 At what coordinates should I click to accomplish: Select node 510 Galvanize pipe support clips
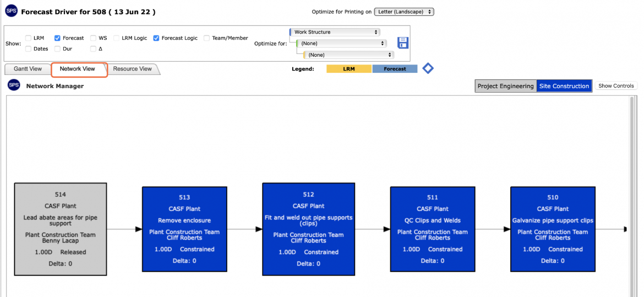553,229
